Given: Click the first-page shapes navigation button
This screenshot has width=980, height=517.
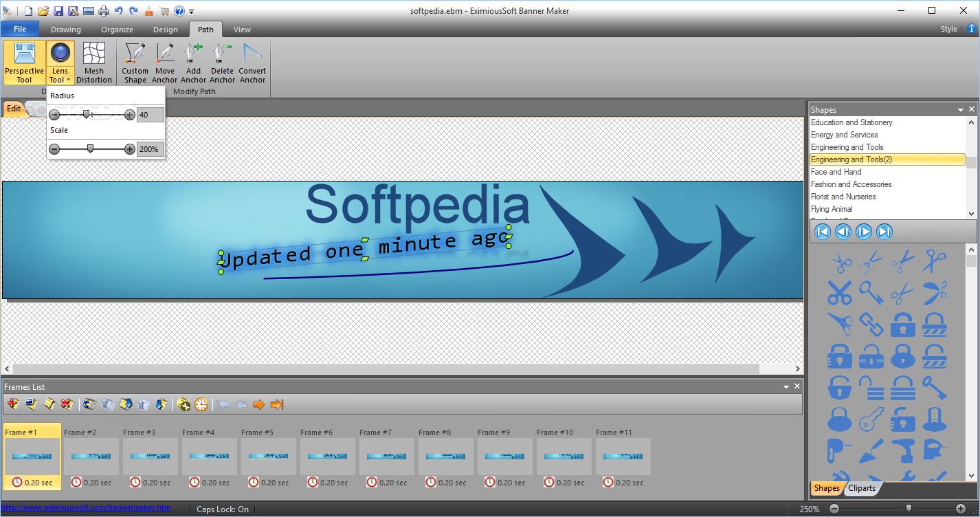Looking at the screenshot, I should click(822, 232).
